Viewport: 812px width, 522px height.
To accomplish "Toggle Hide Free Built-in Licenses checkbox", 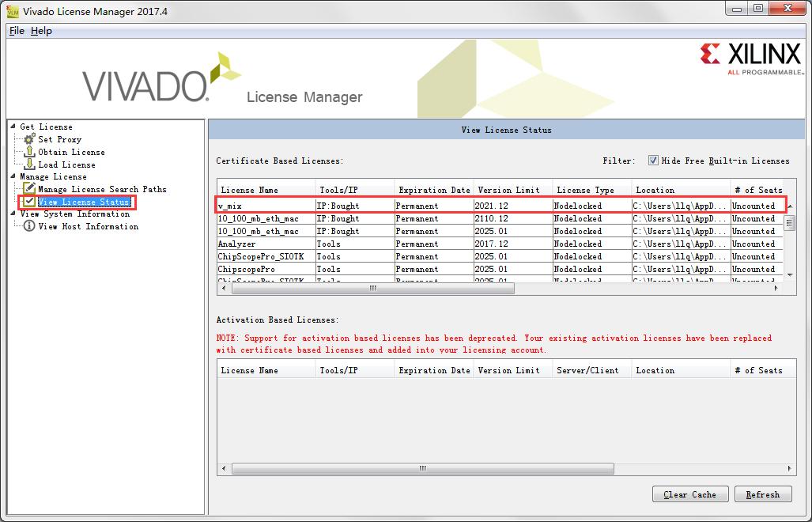I will [x=653, y=161].
